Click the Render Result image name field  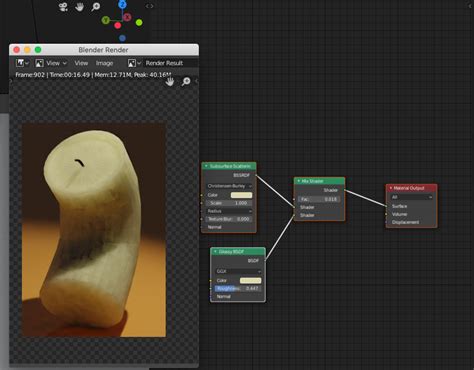[x=164, y=63]
